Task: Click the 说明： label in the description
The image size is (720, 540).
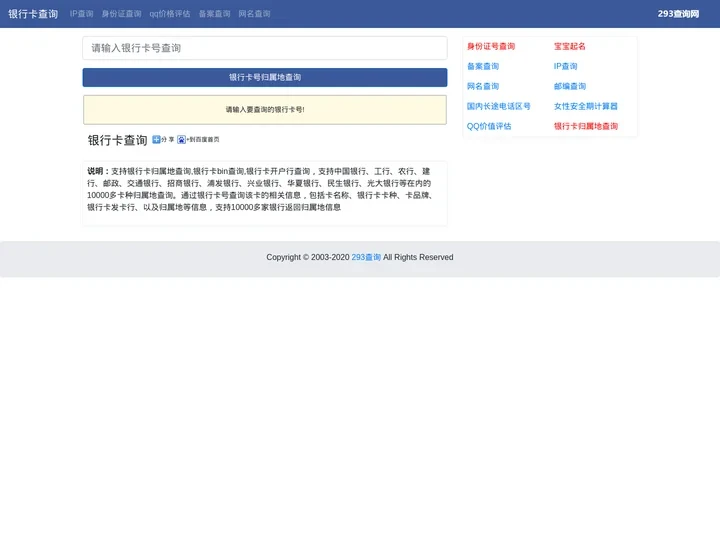Action: click(x=99, y=171)
